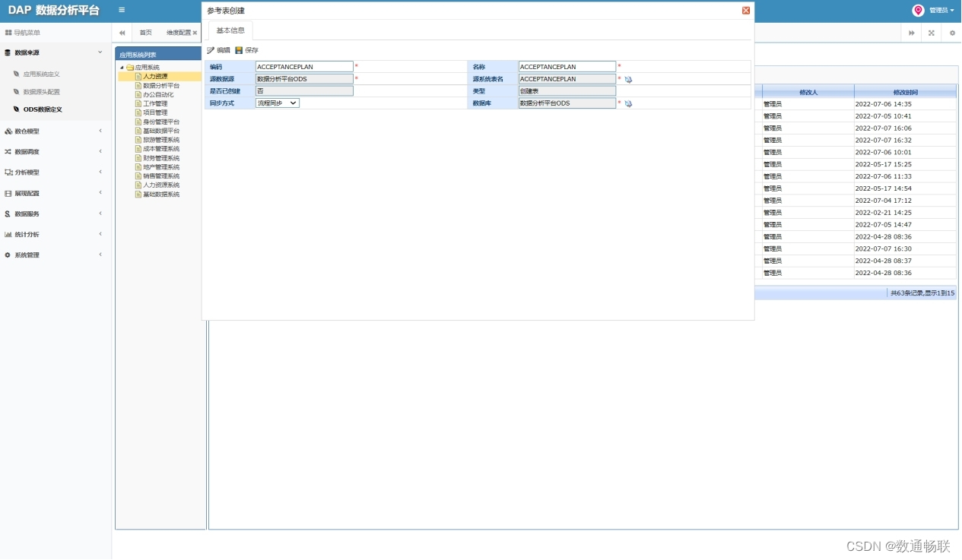This screenshot has height=560, width=962.
Task: Click the 展现配置 menu icon
Action: point(8,193)
